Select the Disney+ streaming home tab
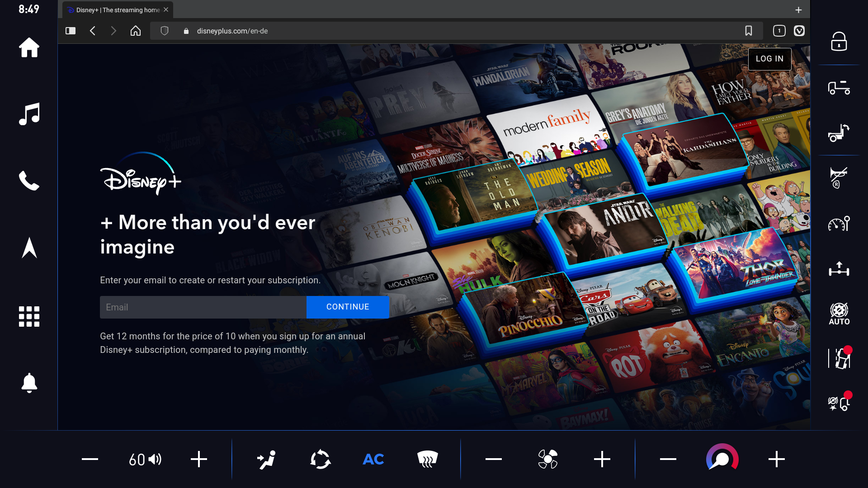 tap(118, 10)
